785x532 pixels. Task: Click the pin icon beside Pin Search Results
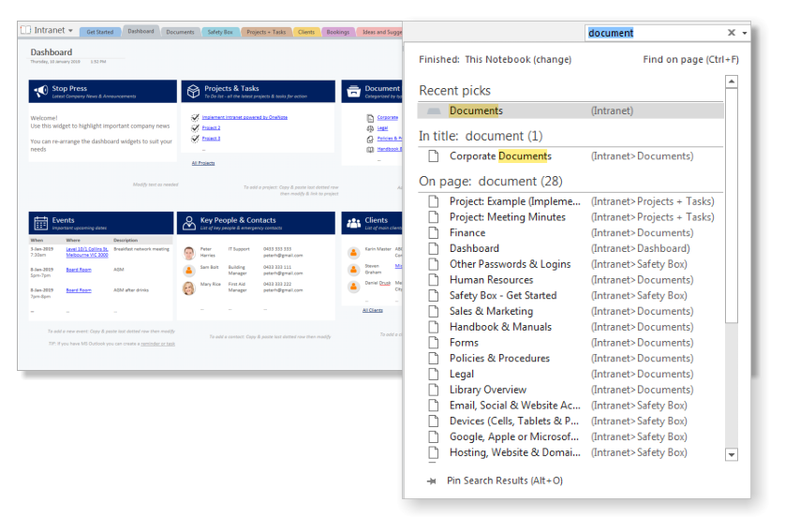[x=432, y=481]
